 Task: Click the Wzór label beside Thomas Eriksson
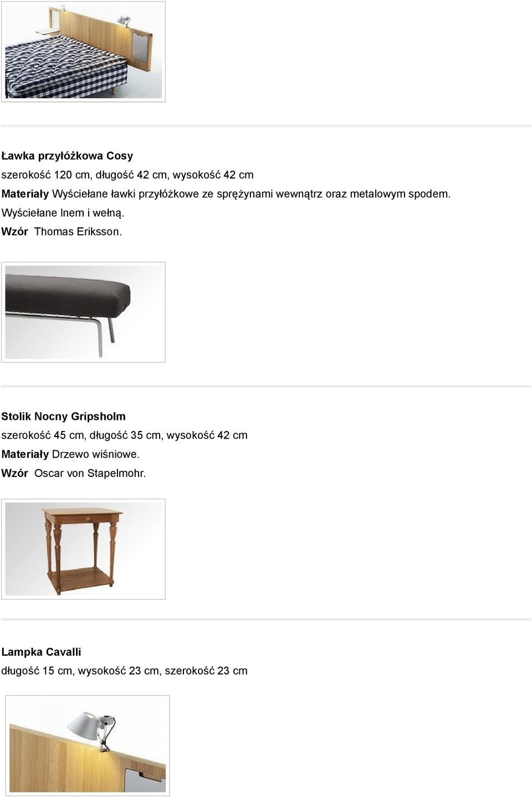pos(15,231)
